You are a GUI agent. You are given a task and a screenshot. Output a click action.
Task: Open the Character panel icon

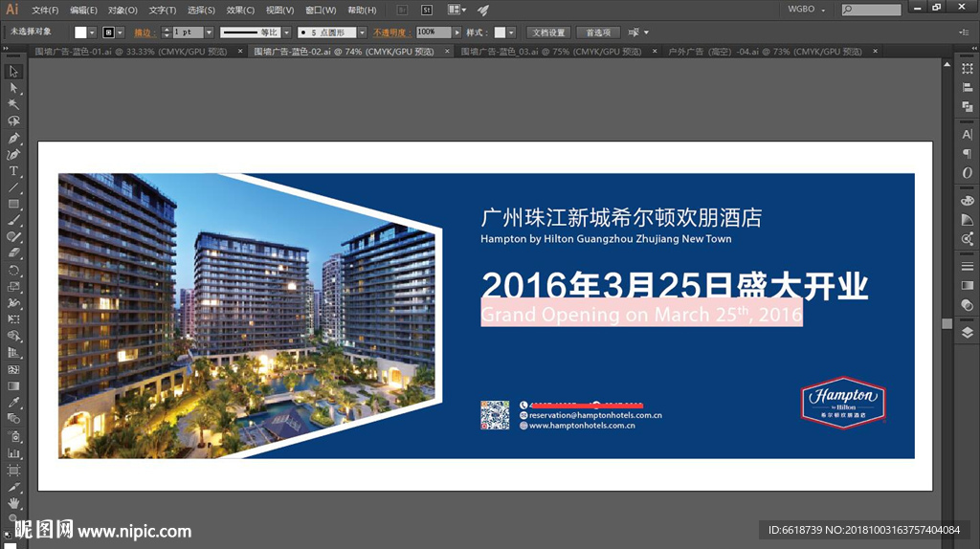tap(967, 134)
